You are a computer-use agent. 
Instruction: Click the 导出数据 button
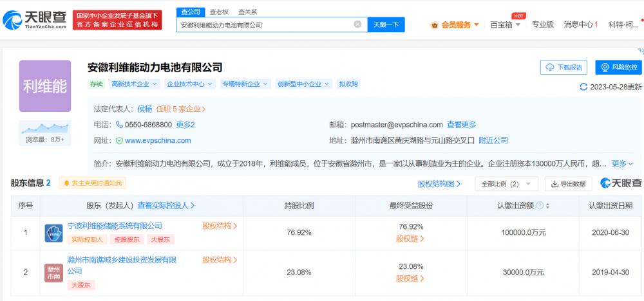[x=569, y=184]
